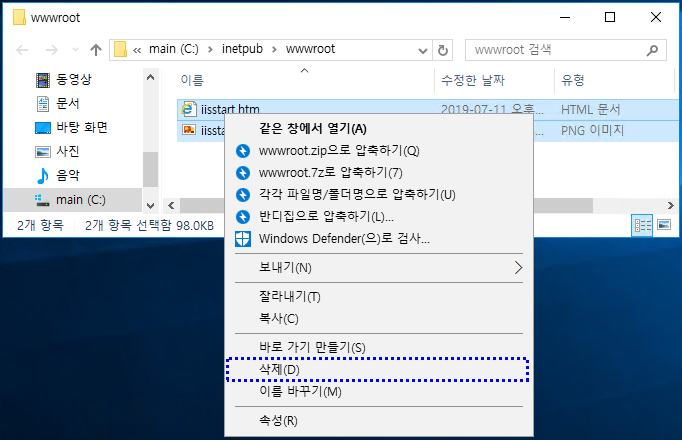Select main (C:) in the address path
The image size is (682, 440).
point(174,49)
